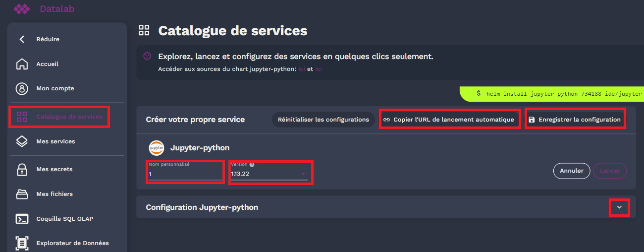Open Explorateur de Données icon
644x252 pixels.
pos(22,243)
